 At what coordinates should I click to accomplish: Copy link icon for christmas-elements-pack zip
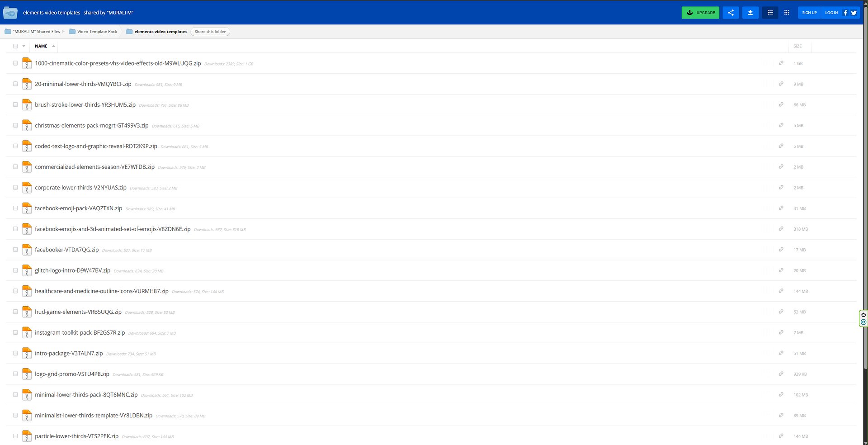[x=781, y=125]
